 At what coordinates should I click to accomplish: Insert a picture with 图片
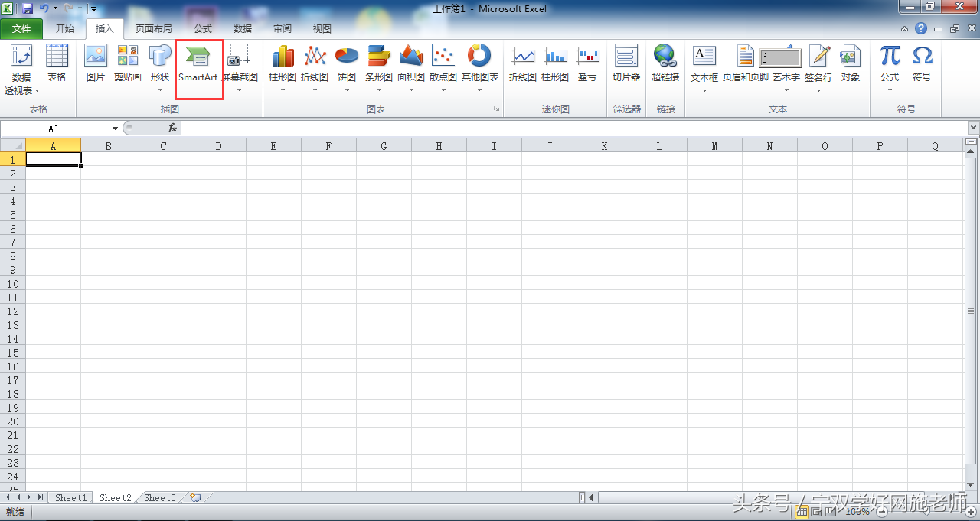click(x=96, y=63)
